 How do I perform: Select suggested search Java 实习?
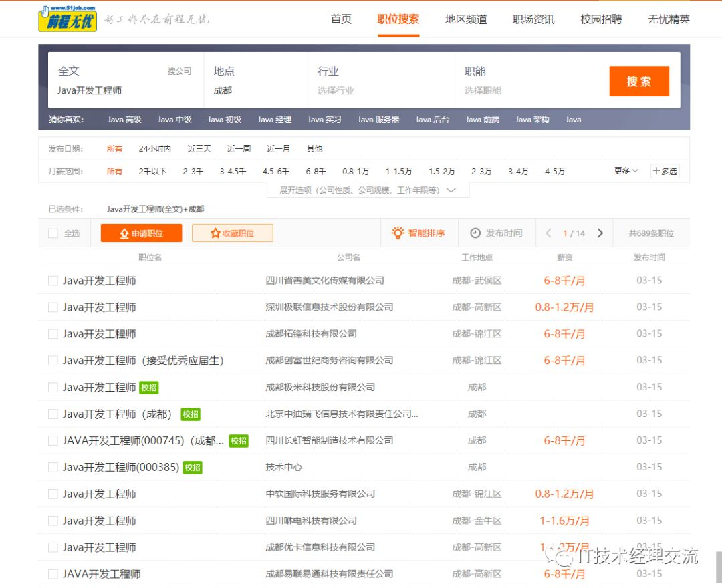[x=324, y=120]
